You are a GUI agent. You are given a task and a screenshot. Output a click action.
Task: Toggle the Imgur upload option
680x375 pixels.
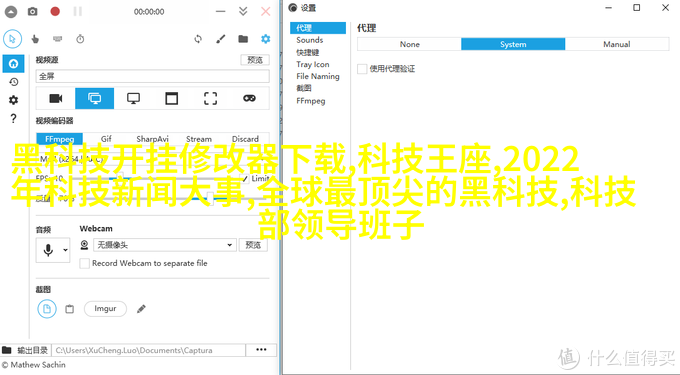click(x=105, y=309)
